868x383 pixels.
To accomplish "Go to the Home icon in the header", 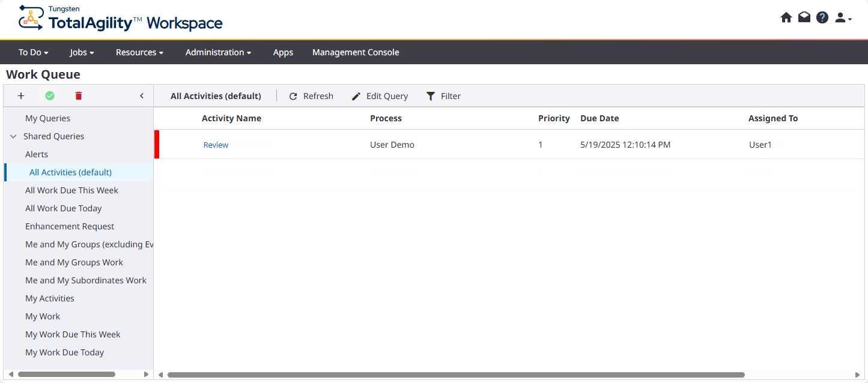I will pyautogui.click(x=786, y=17).
